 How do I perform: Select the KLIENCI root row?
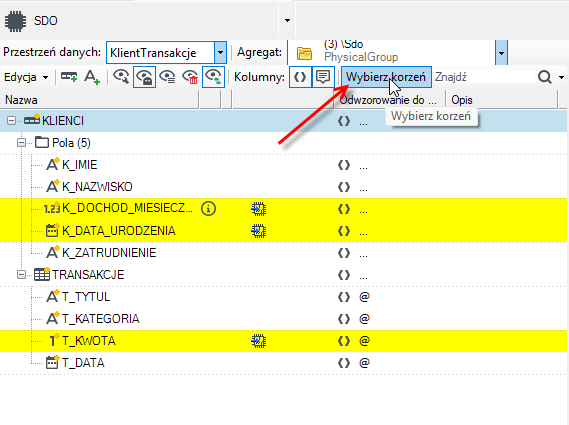pos(283,121)
